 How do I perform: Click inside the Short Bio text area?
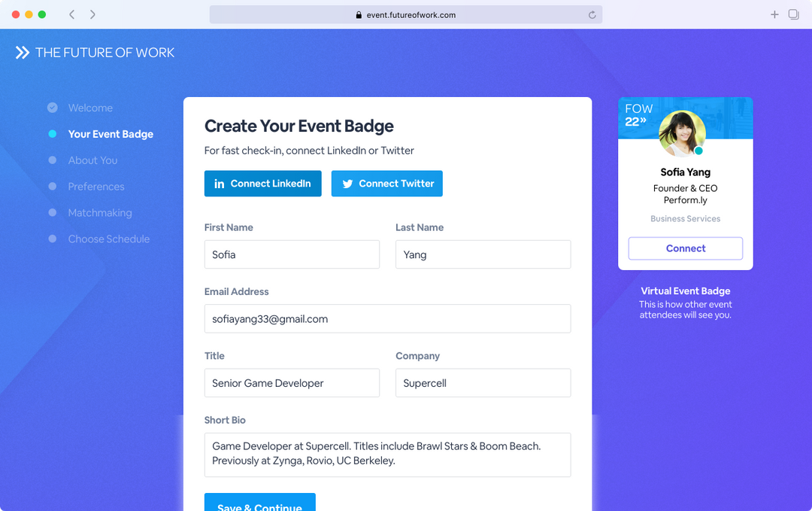tap(387, 455)
